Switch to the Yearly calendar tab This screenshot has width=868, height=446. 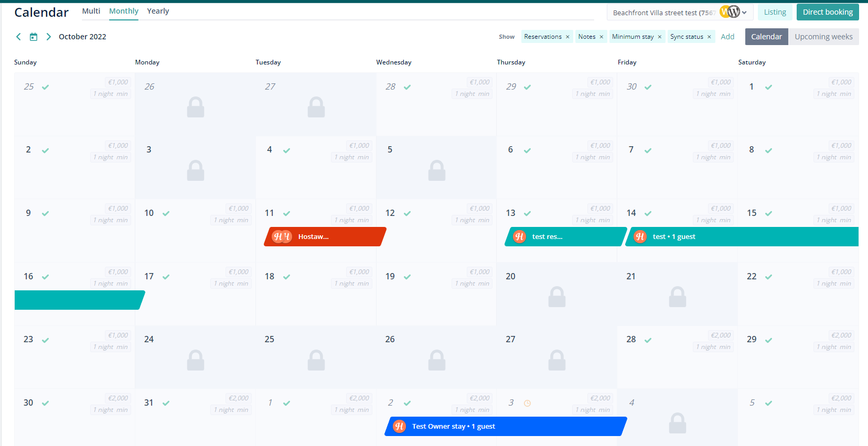tap(158, 11)
